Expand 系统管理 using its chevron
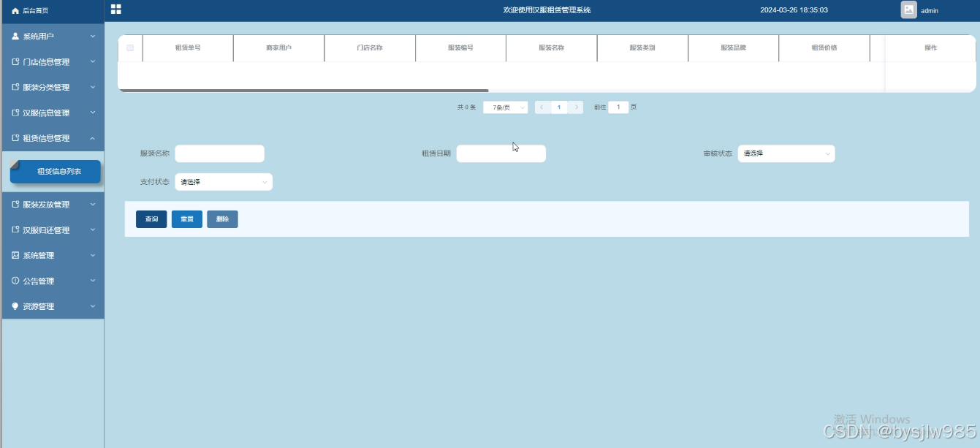The width and height of the screenshot is (980, 448). tap(93, 255)
